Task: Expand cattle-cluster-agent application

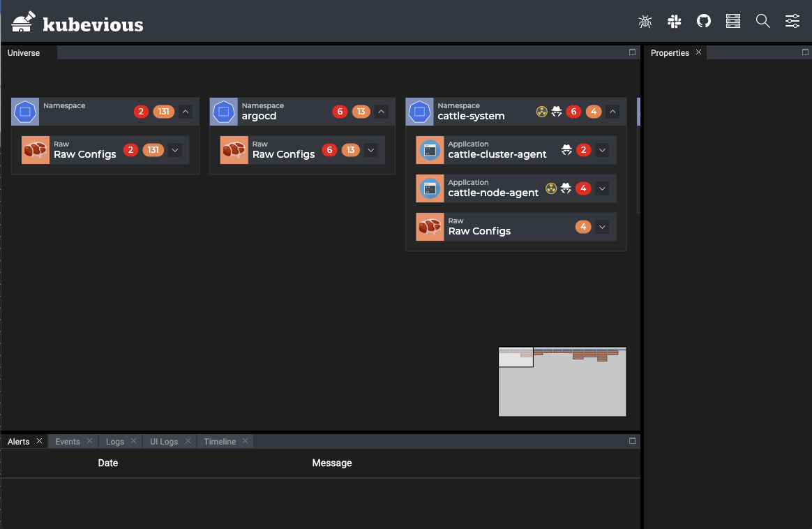Action: [602, 150]
